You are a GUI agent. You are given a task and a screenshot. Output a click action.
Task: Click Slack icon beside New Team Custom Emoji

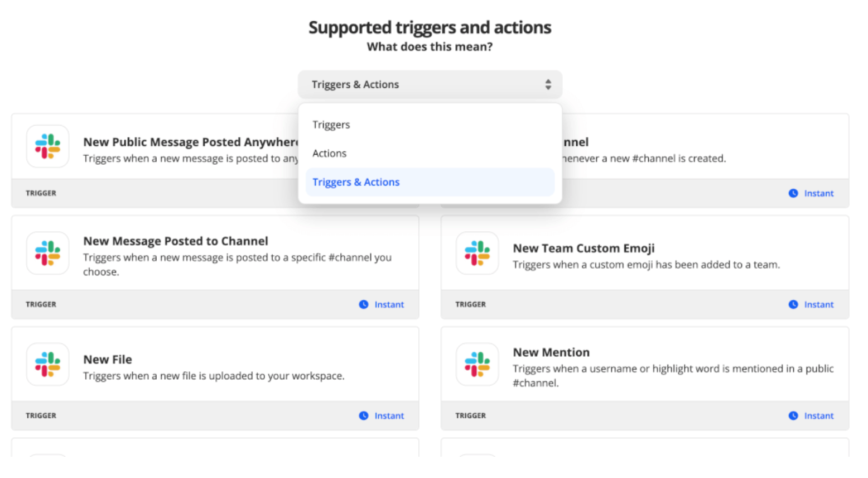click(x=478, y=253)
